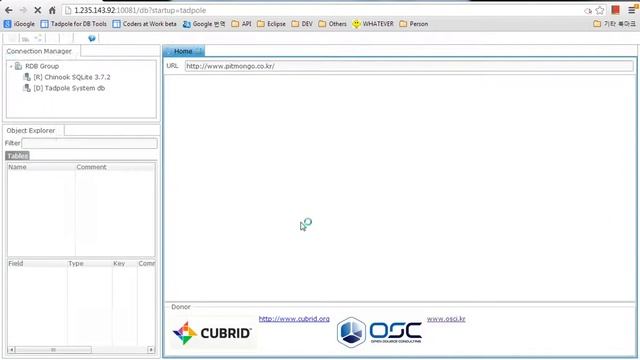Select the Tables tab in Object Explorer
Screen dimensions: 640x360
point(18,156)
